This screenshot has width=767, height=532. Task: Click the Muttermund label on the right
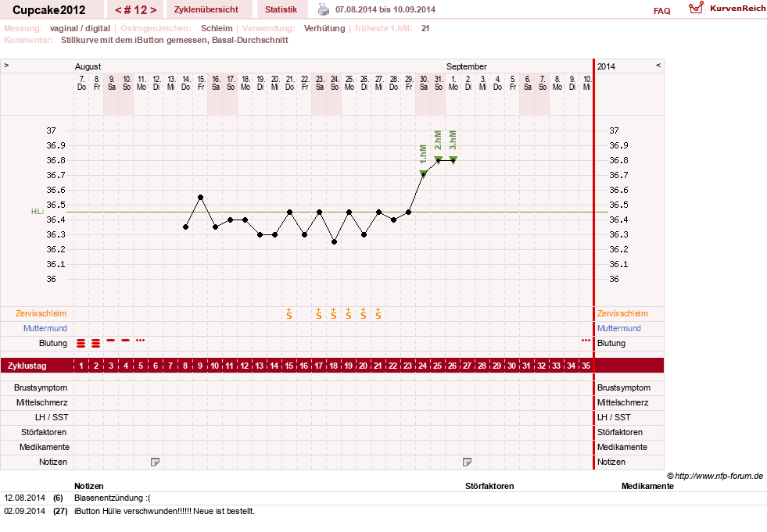(x=618, y=328)
